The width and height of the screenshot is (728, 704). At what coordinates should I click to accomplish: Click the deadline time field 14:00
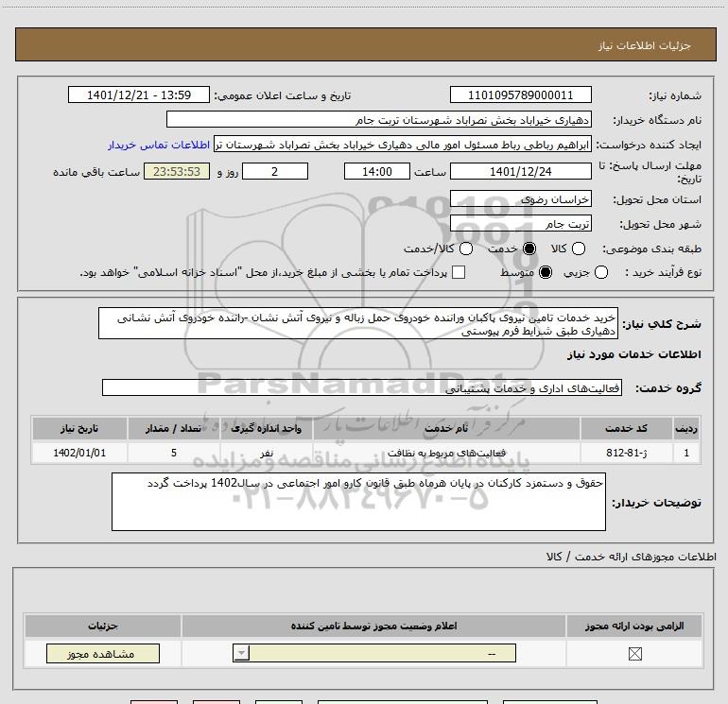pyautogui.click(x=377, y=171)
